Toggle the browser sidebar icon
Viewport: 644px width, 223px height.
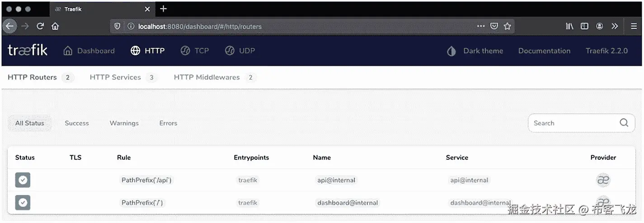click(x=584, y=26)
